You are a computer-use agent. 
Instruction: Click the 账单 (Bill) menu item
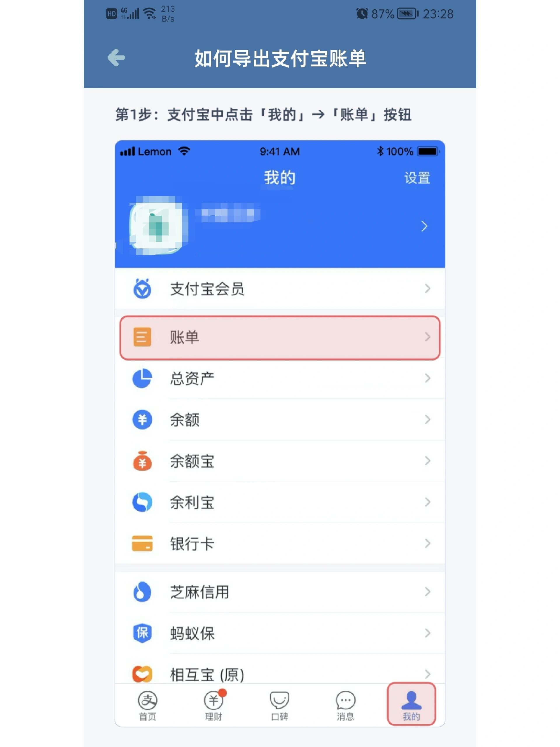[281, 336]
